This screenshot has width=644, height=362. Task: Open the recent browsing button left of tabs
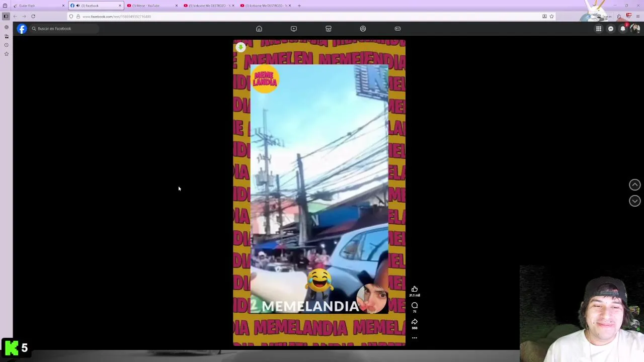click(x=5, y=6)
